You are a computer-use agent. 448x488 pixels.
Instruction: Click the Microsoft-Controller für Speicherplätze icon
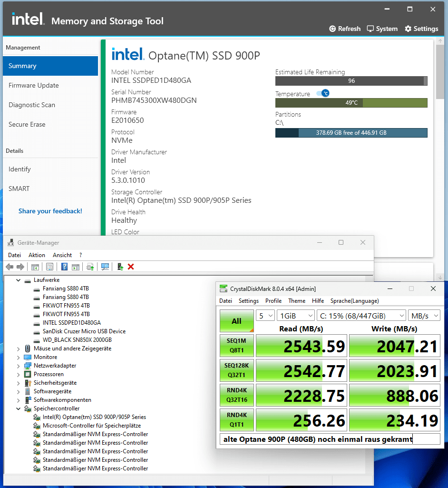point(37,426)
